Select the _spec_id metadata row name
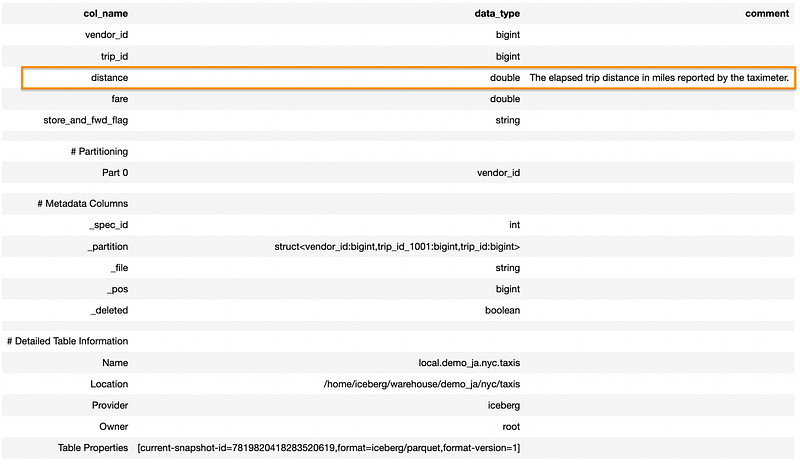Viewport: 800px width, 464px height. (108, 225)
